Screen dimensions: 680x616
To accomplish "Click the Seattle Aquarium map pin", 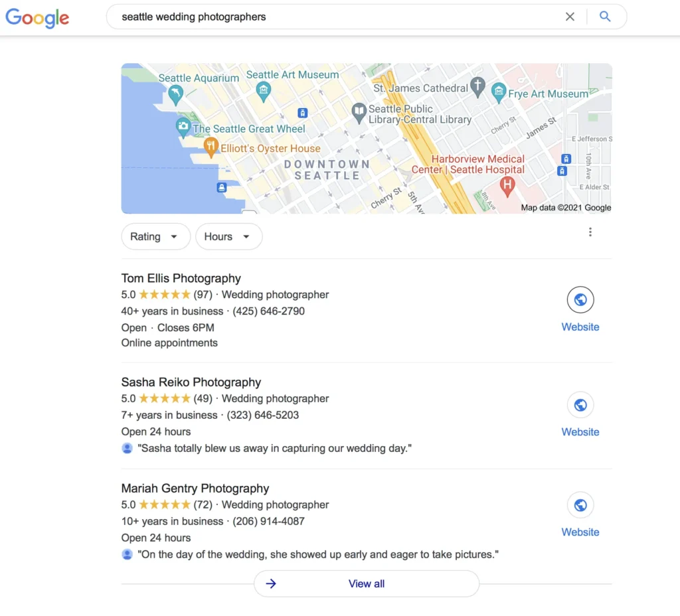I will pos(175,95).
